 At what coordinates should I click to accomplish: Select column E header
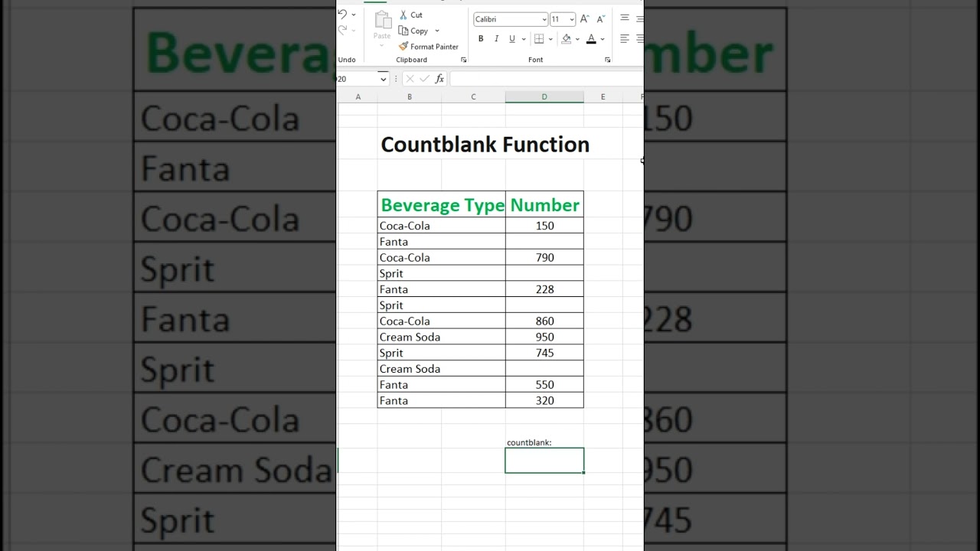pyautogui.click(x=603, y=96)
